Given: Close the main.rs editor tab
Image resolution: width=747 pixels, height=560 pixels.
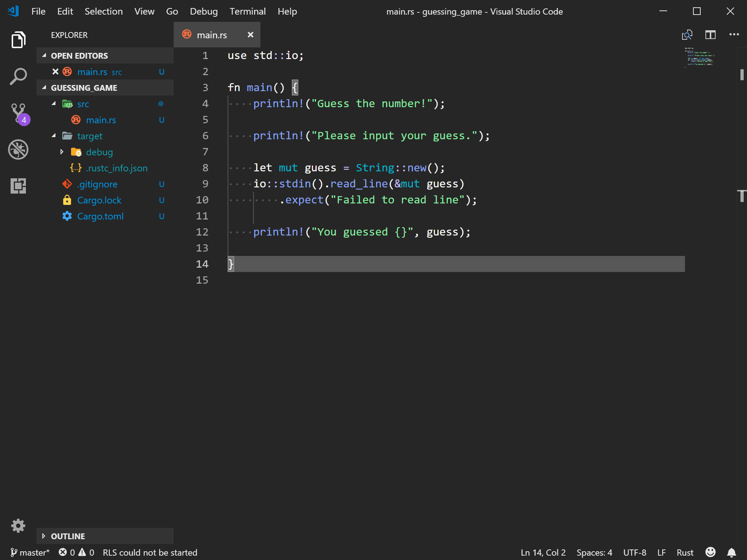Looking at the screenshot, I should click(x=250, y=35).
